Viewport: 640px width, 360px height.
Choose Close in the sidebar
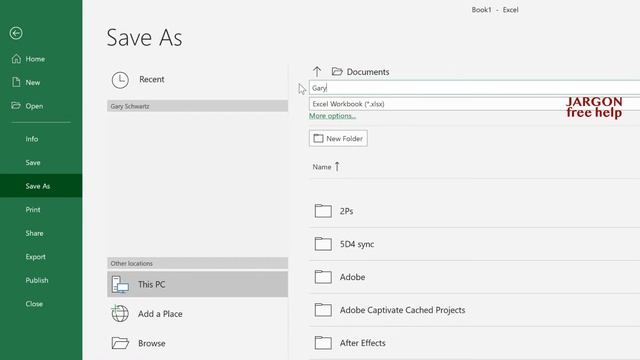[x=34, y=304]
